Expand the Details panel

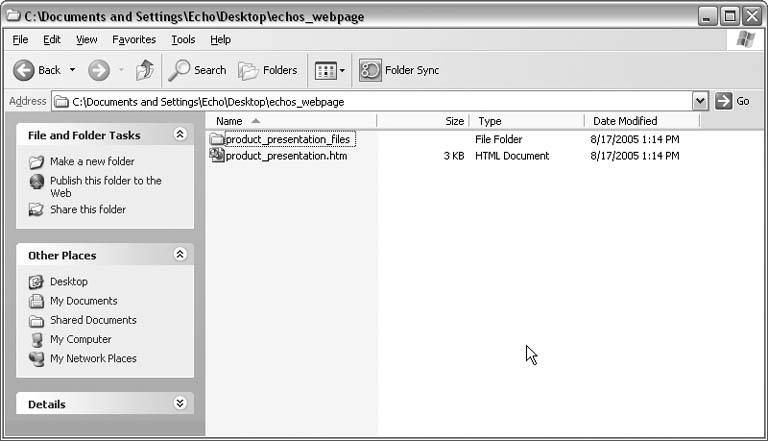coord(180,404)
